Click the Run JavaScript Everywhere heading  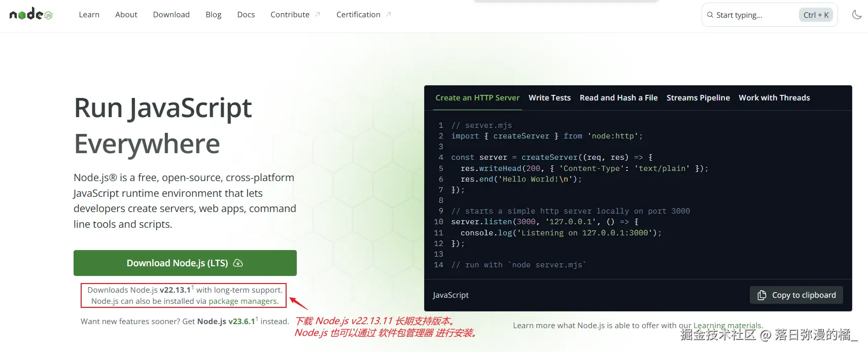coord(163,126)
